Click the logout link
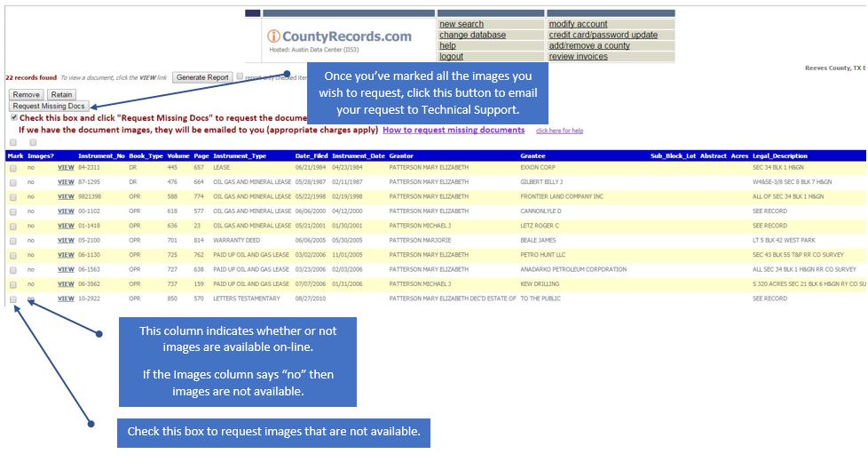Screen dimensions: 868x462 point(451,56)
